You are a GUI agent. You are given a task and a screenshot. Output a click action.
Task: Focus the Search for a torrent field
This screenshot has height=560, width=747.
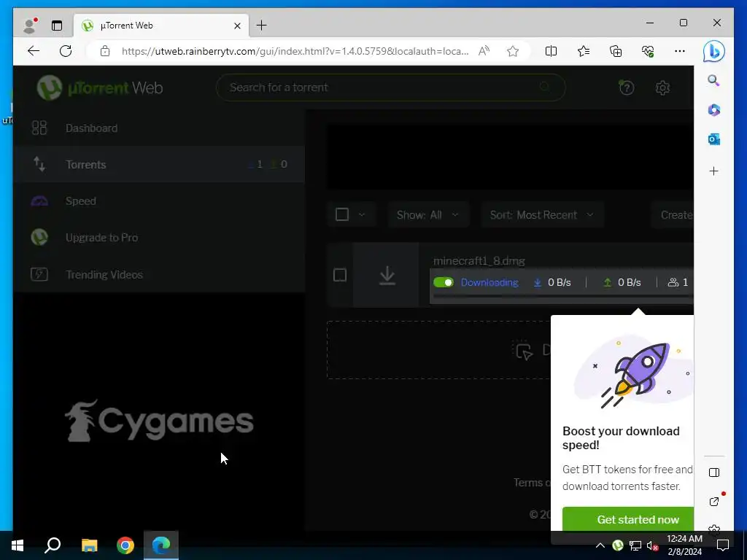tap(391, 87)
